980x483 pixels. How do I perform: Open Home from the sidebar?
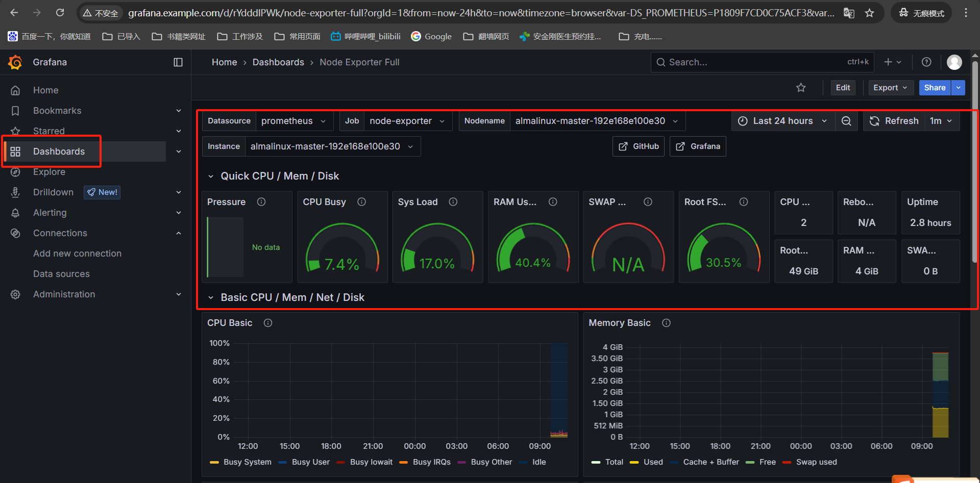pos(46,90)
